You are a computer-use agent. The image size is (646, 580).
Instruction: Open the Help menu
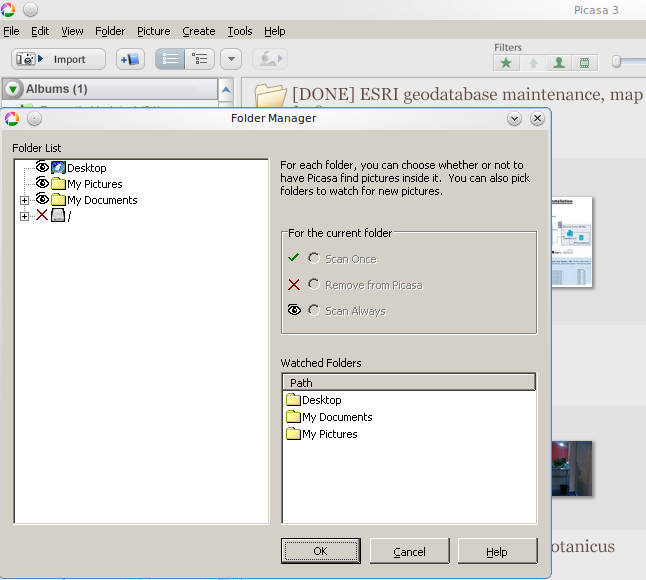tap(275, 31)
